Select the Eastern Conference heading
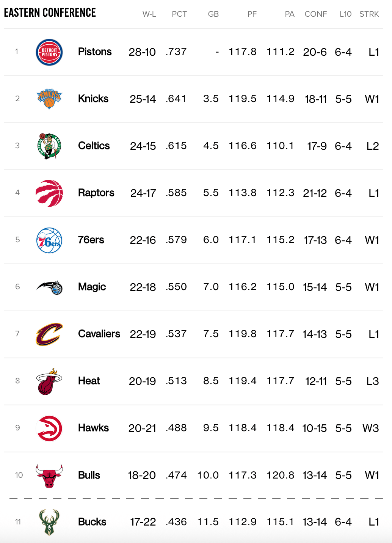Image resolution: width=392 pixels, height=543 pixels. pyautogui.click(x=50, y=13)
